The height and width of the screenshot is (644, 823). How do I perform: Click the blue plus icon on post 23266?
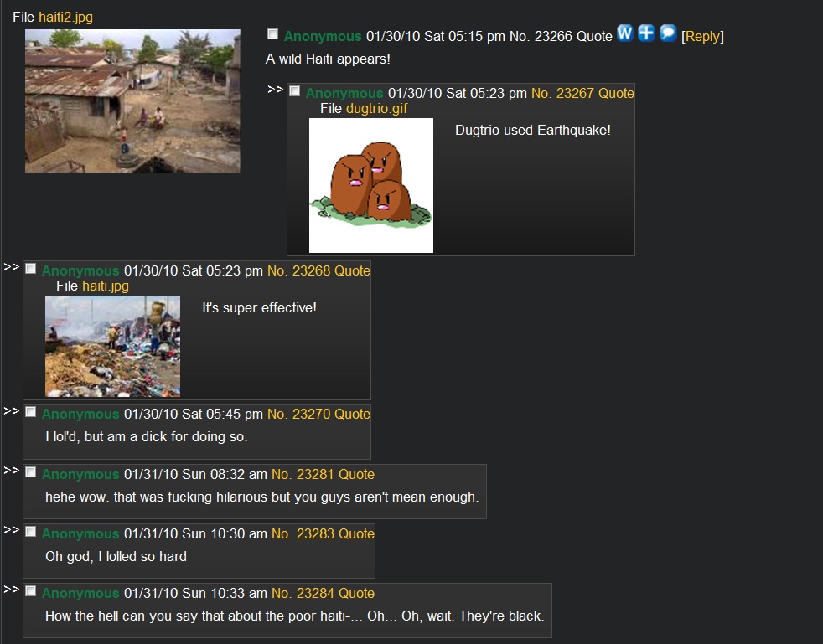(646, 33)
